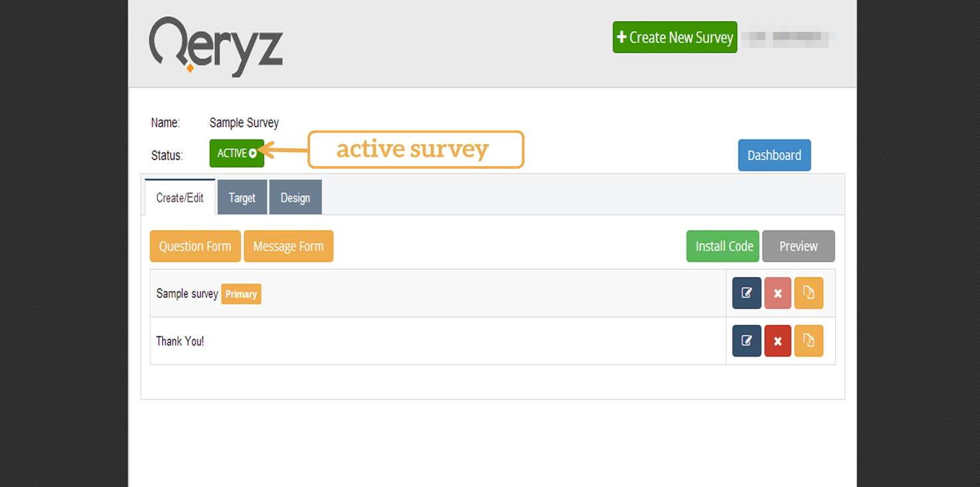
Task: Copy the Thank You! message
Action: [808, 341]
